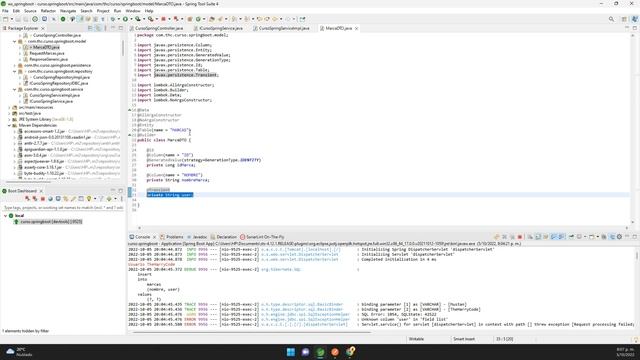Collapse com.thc.curso.springboot.service package
The height and width of the screenshot is (360, 640).
click(x=15, y=89)
